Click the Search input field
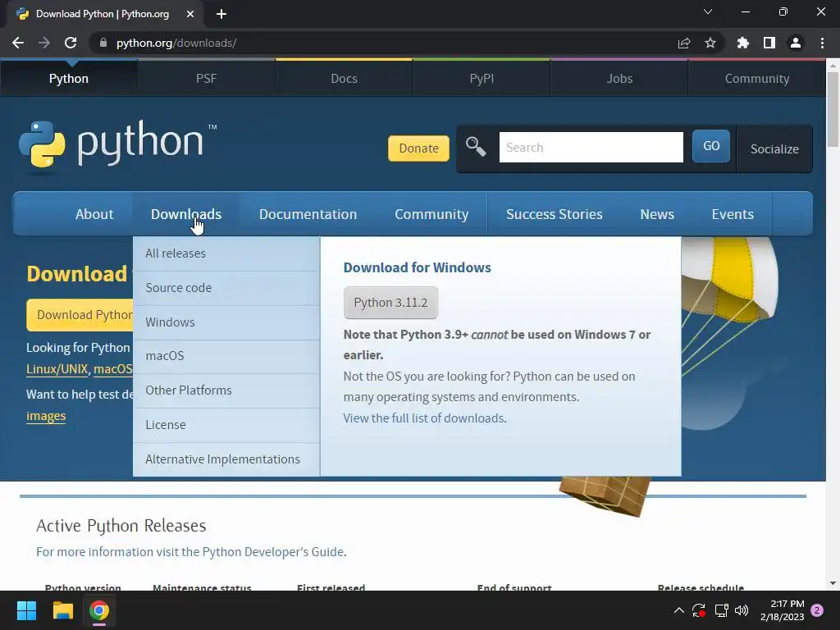Image resolution: width=840 pixels, height=630 pixels. [x=591, y=148]
